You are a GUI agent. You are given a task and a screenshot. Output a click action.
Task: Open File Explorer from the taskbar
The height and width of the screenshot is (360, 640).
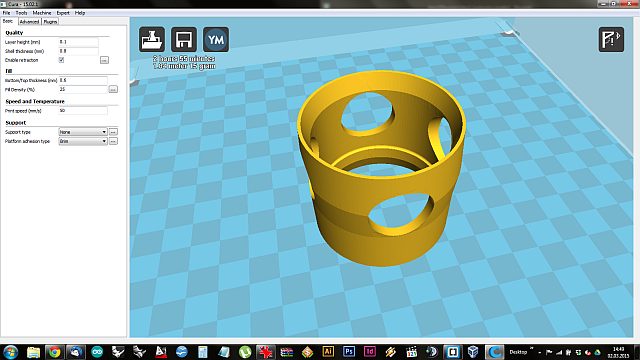33,352
